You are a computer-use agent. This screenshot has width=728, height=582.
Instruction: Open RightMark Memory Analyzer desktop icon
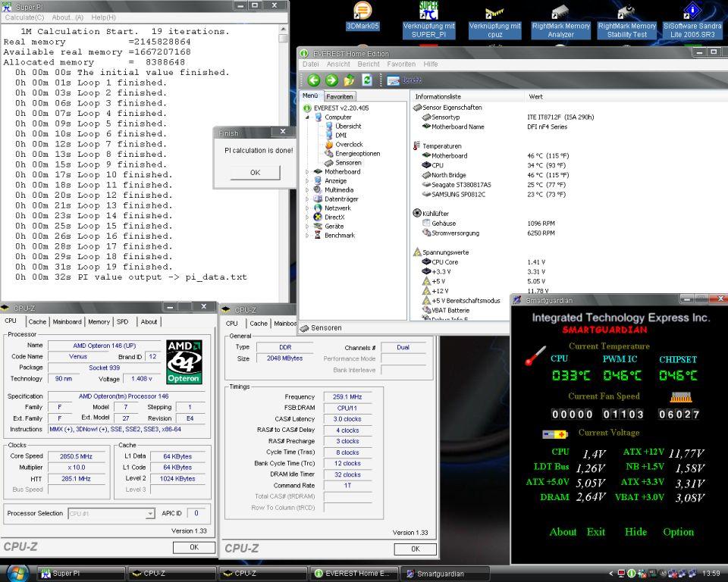coord(561,22)
